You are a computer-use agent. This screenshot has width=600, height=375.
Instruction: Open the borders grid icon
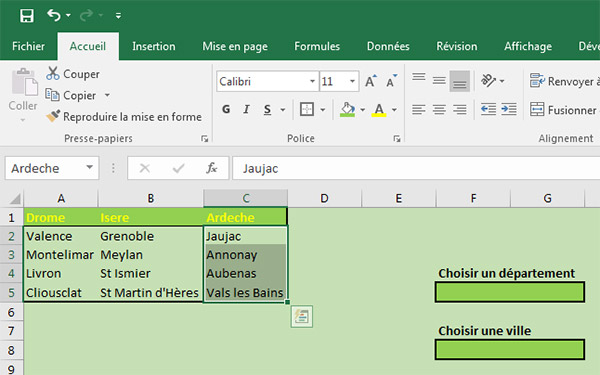click(307, 109)
